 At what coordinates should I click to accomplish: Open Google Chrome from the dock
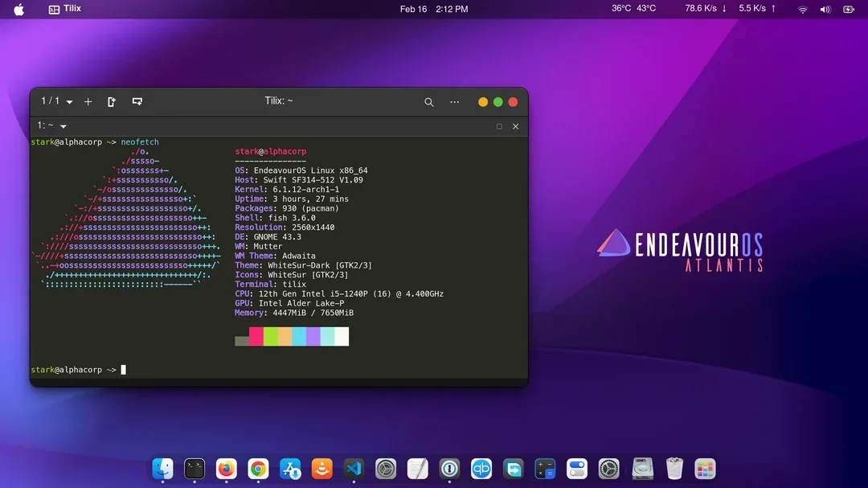pyautogui.click(x=258, y=468)
